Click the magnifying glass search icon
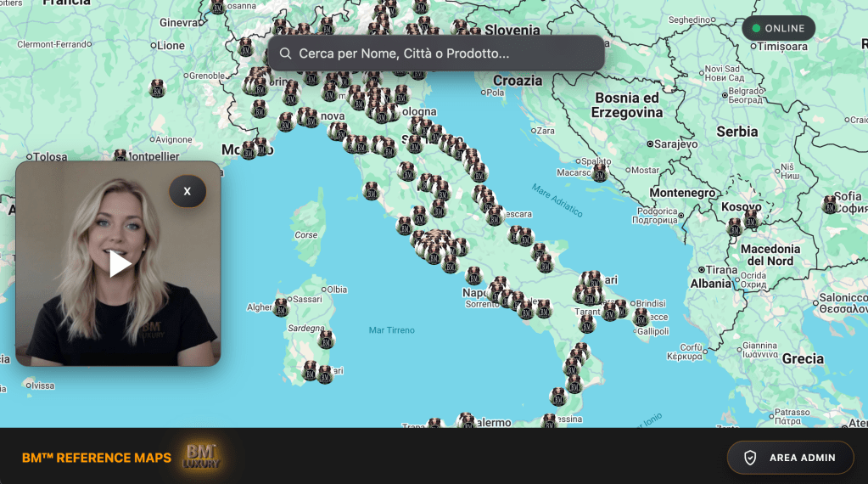This screenshot has width=868, height=484. point(286,53)
